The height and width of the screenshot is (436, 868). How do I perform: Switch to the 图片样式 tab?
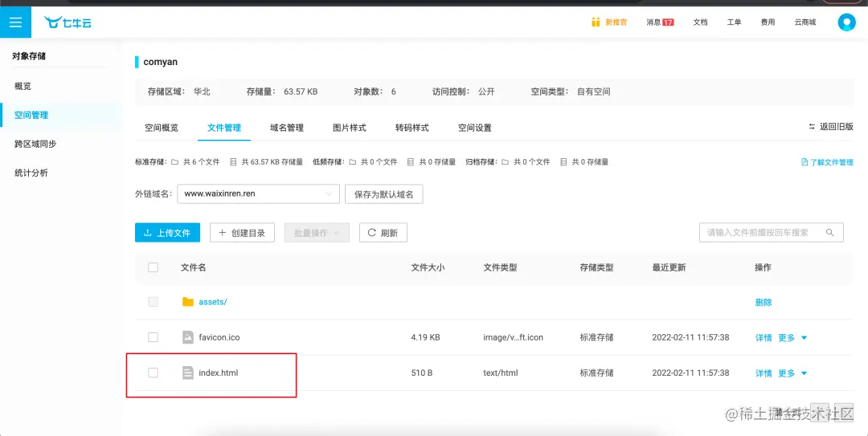(350, 128)
